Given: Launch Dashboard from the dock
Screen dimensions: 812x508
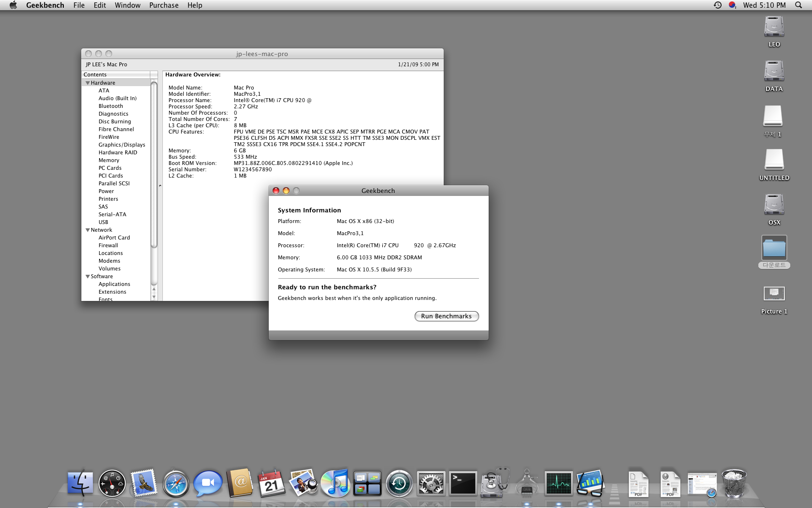Looking at the screenshot, I should 112,483.
